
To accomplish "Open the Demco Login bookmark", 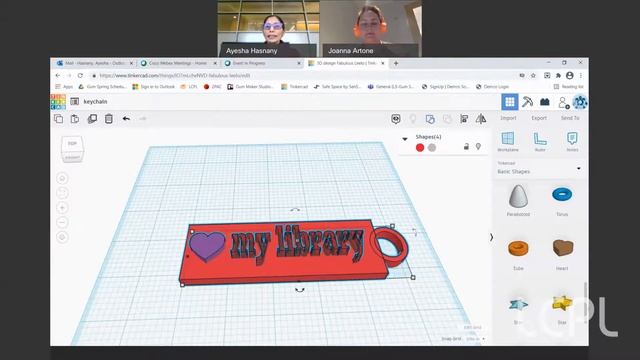I will tap(493, 87).
